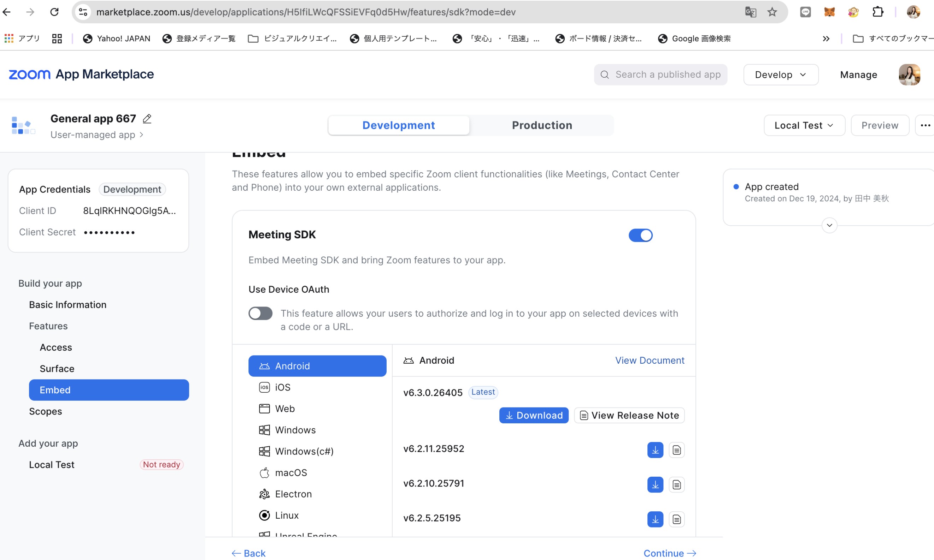934x560 pixels.
Task: Click the Zoom App Marketplace logo
Action: point(81,75)
